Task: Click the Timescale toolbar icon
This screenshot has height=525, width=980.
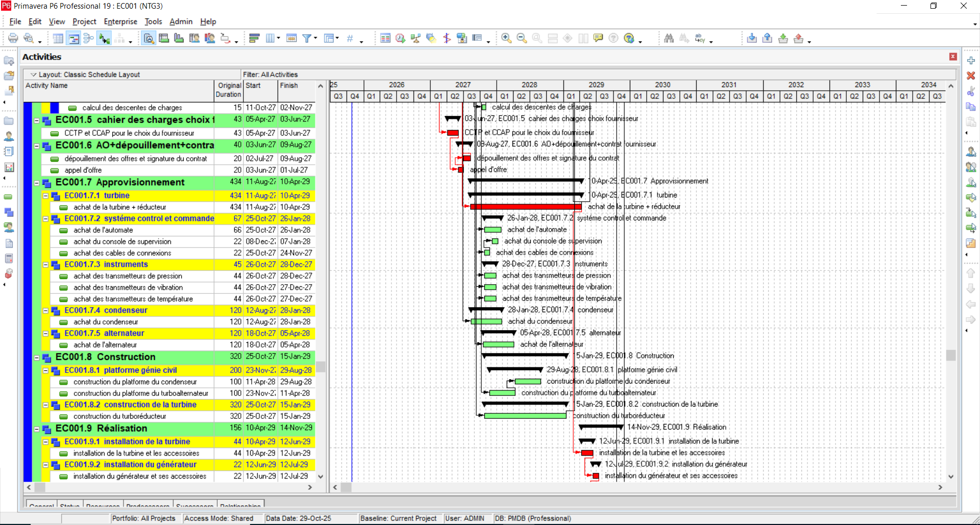Action: pyautogui.click(x=291, y=38)
